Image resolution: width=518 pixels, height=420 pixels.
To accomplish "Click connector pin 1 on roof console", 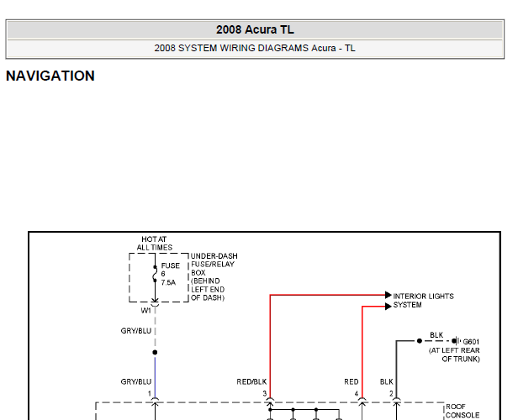I will click(155, 402).
